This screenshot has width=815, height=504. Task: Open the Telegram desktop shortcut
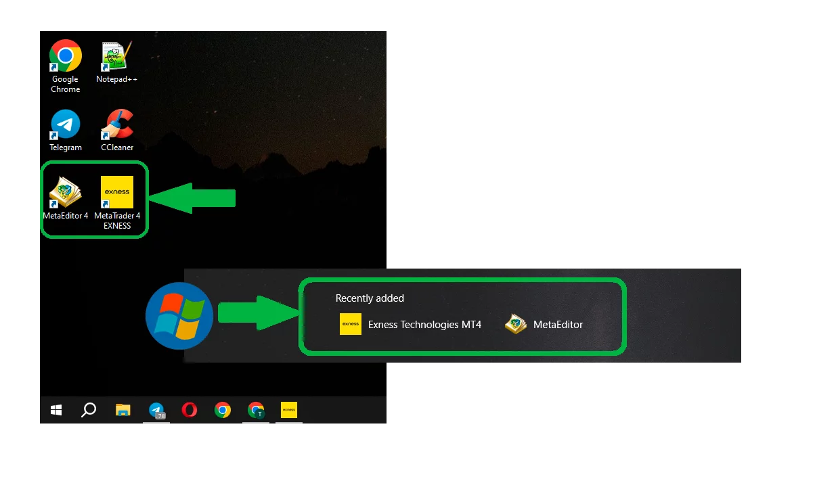66,126
